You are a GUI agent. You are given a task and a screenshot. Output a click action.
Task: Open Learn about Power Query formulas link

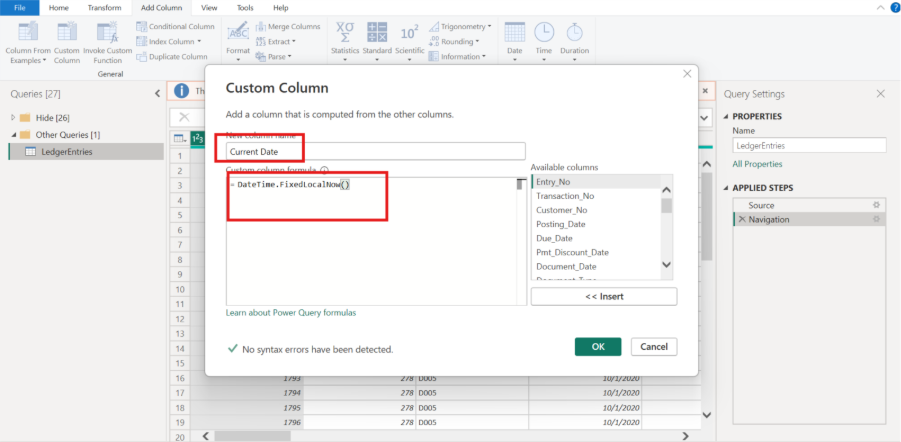point(291,313)
